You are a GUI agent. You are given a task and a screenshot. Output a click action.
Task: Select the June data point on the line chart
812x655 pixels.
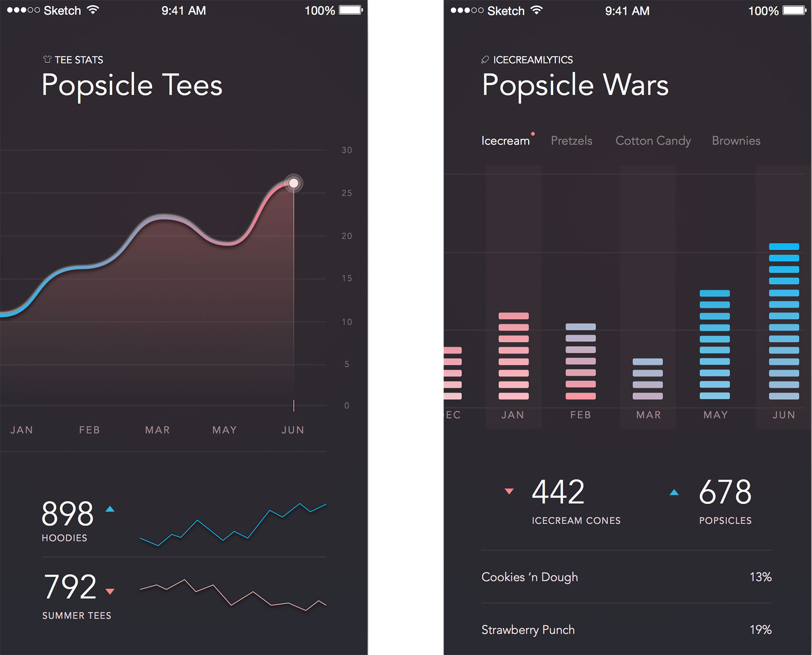[294, 183]
